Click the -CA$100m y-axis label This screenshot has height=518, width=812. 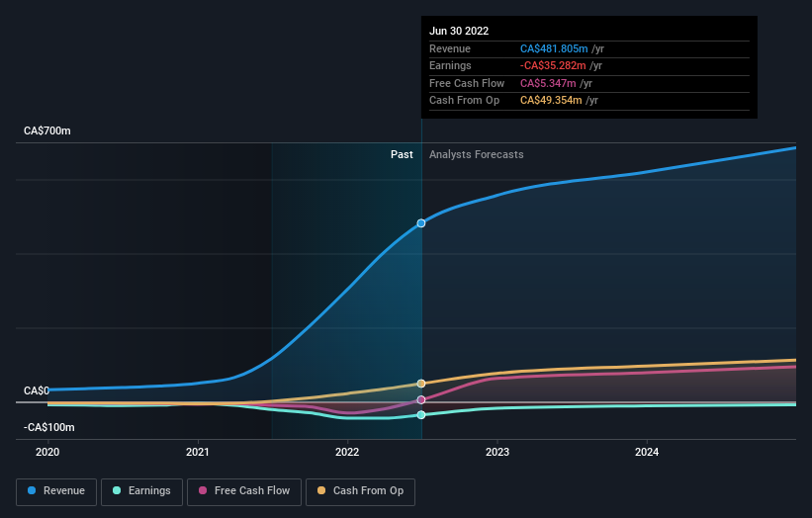(x=49, y=427)
